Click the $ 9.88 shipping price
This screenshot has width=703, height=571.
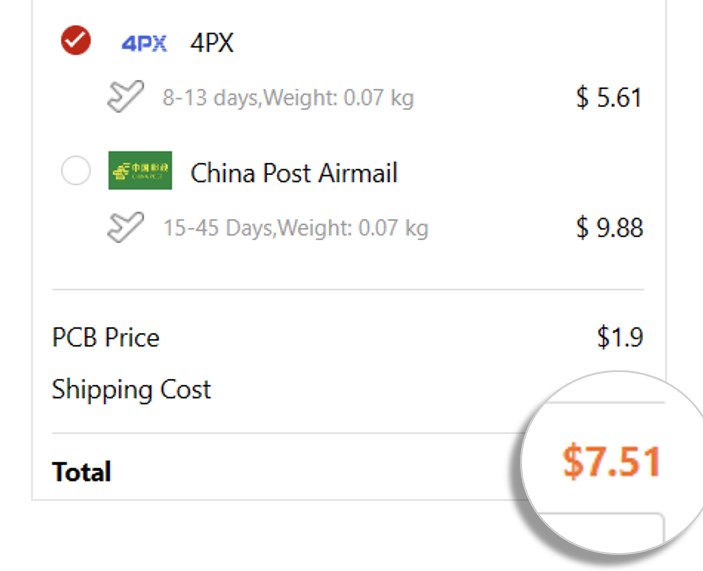[x=608, y=228]
